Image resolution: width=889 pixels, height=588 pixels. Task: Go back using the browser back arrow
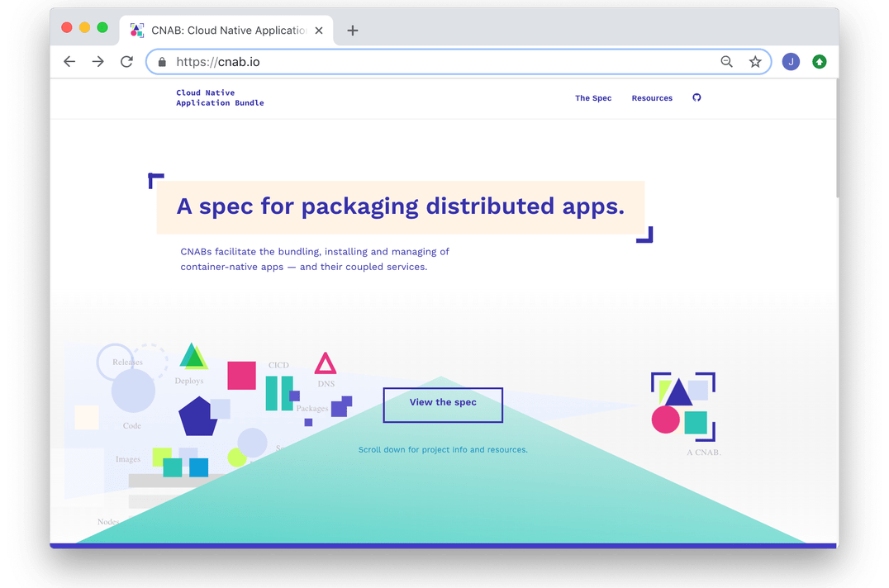point(69,62)
